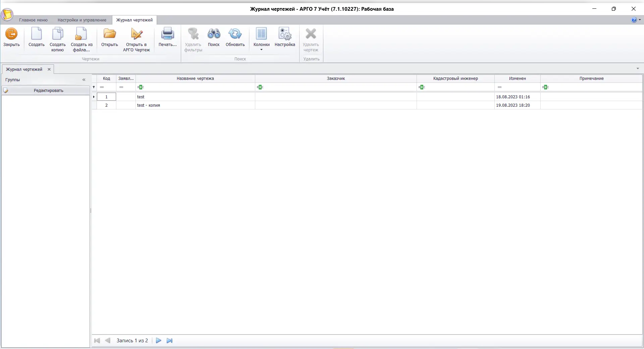This screenshot has height=349, width=644.
Task: Click code cell 2 in the table
Action: (x=107, y=105)
